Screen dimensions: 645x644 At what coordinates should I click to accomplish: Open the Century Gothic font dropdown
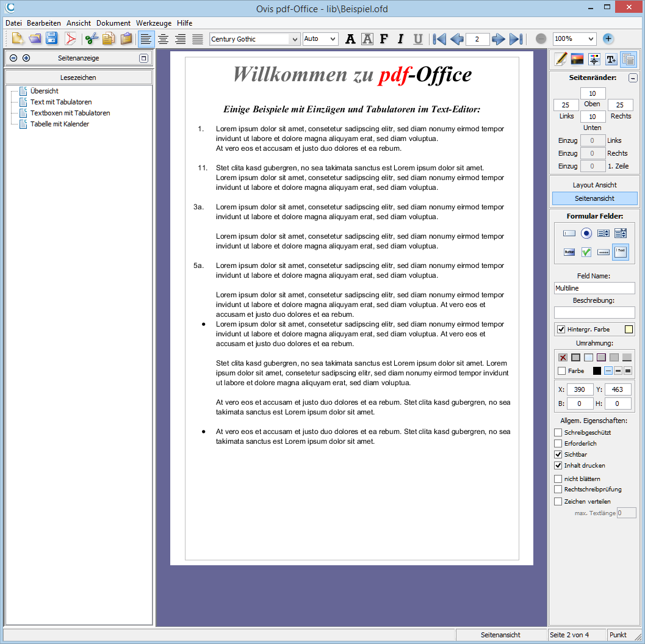295,39
